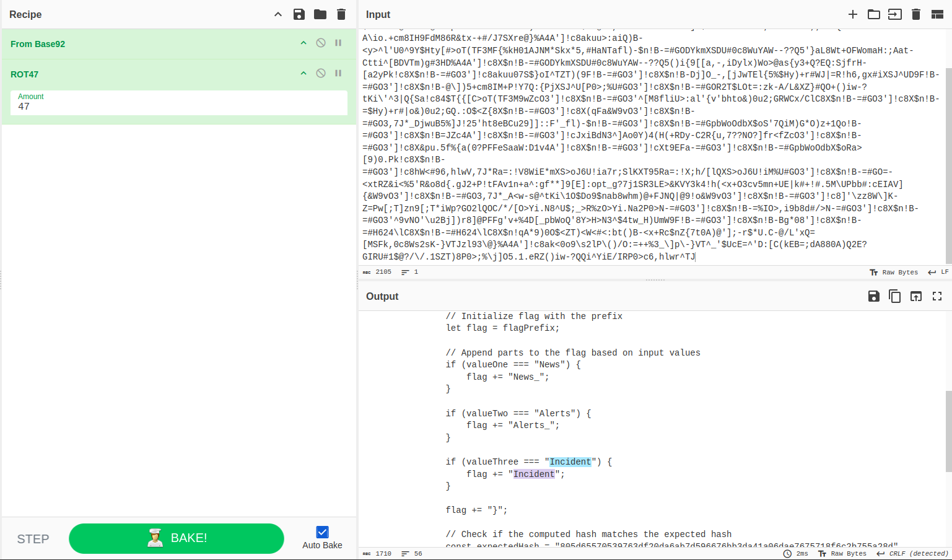Save the recipe

coord(299,14)
